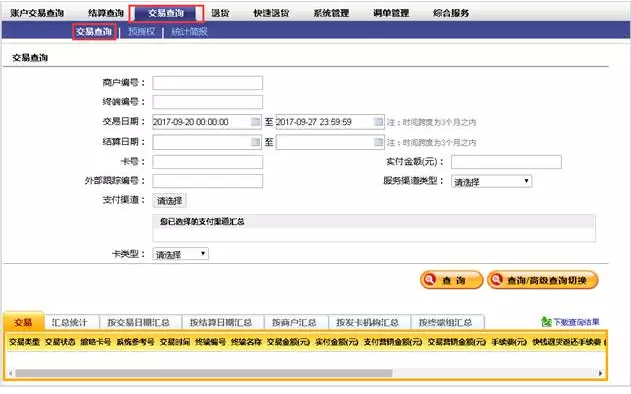Open the 快捷退货 menu
Viewport: 631px width, 394px height.
coord(271,13)
